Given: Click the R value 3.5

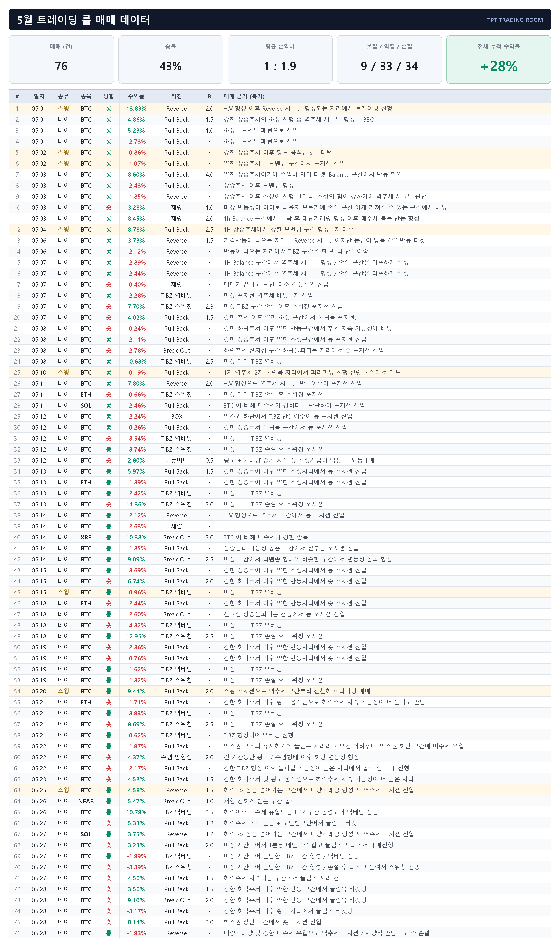Looking at the screenshot, I should (x=209, y=812).
